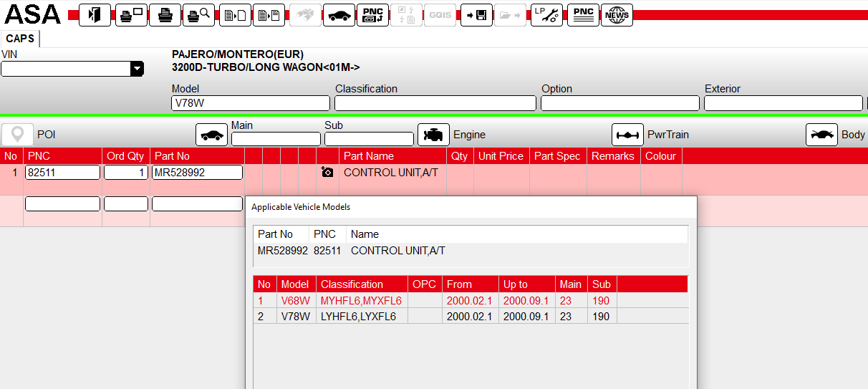The width and height of the screenshot is (868, 389).
Task: Click the Remarks column header
Action: tap(613, 156)
